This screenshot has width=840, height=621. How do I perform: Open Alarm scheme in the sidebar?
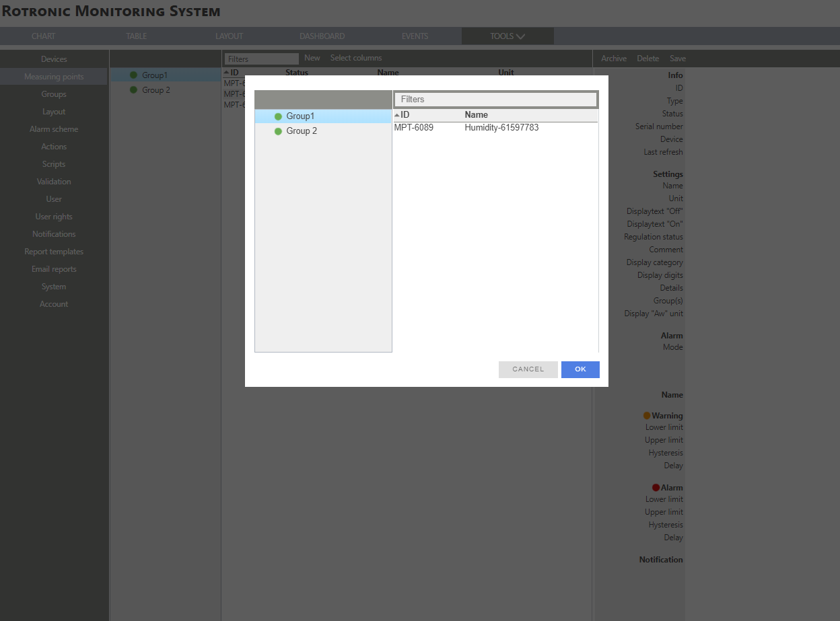tap(54, 129)
